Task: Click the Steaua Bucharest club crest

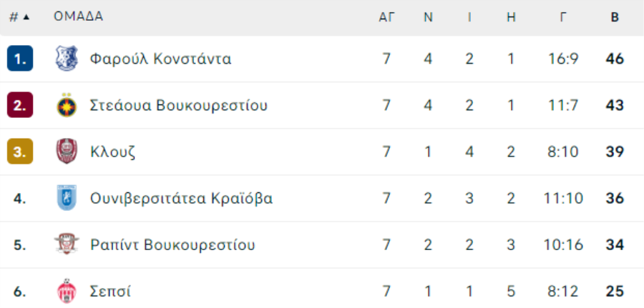Action: coord(66,106)
